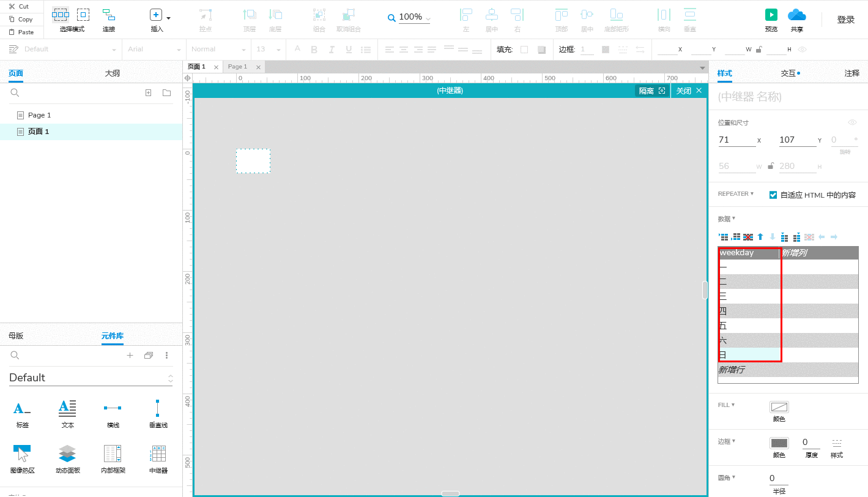Click the 填充 fill color swatch

[524, 50]
